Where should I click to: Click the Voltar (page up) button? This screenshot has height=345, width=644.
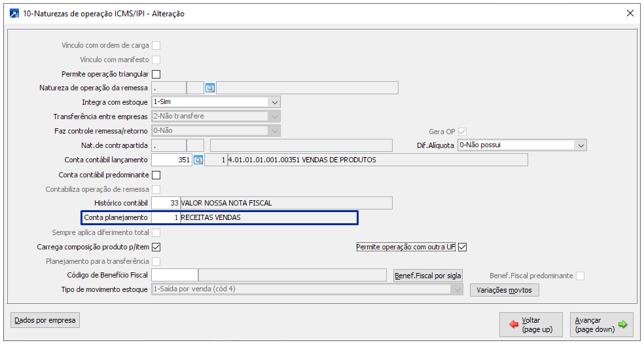(x=530, y=325)
